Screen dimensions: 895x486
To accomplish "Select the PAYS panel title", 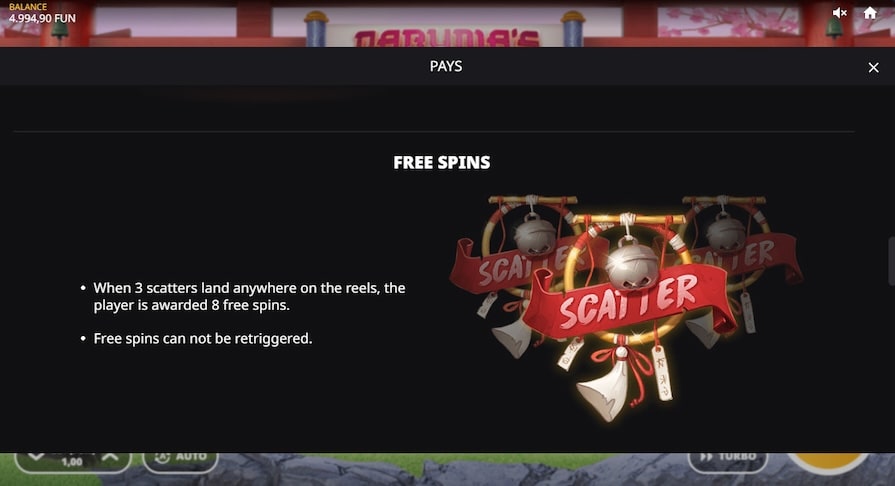I will coord(446,66).
